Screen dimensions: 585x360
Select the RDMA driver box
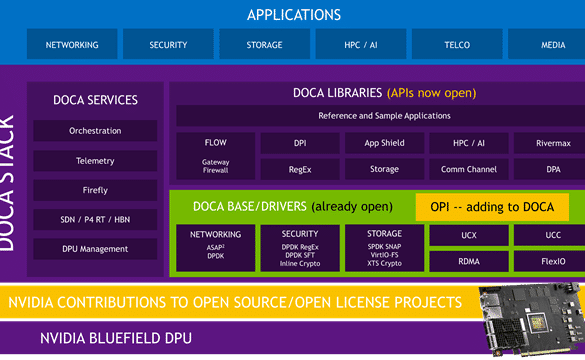click(x=469, y=261)
